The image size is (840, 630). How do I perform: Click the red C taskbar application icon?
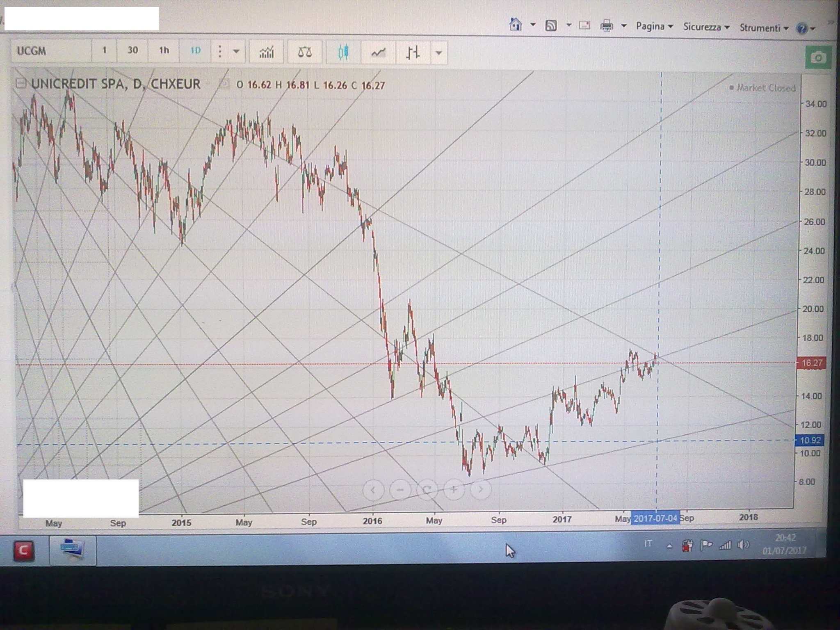tap(23, 550)
